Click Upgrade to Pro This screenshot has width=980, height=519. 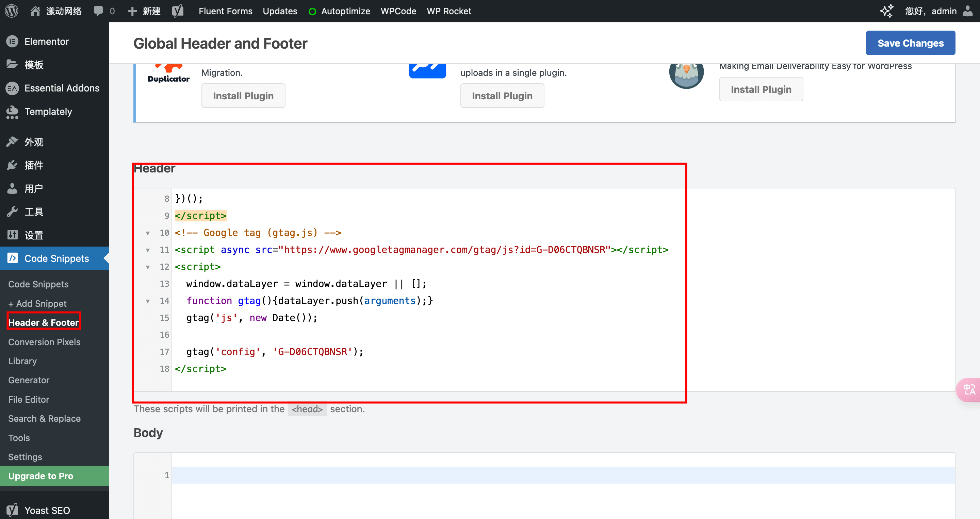tap(54, 476)
